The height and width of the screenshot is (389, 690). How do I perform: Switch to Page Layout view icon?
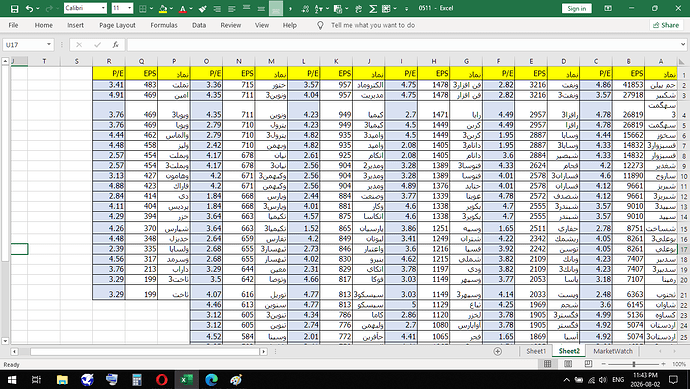(x=568, y=364)
